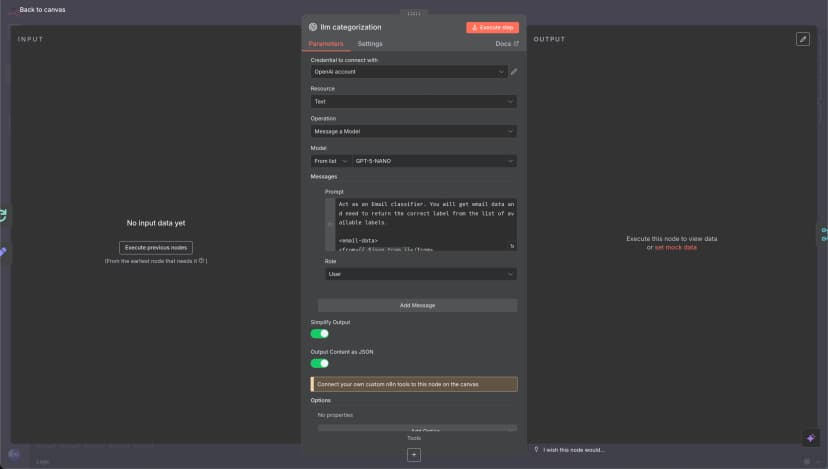
Task: Open the Operation dropdown showing Message a Model
Action: tap(413, 131)
